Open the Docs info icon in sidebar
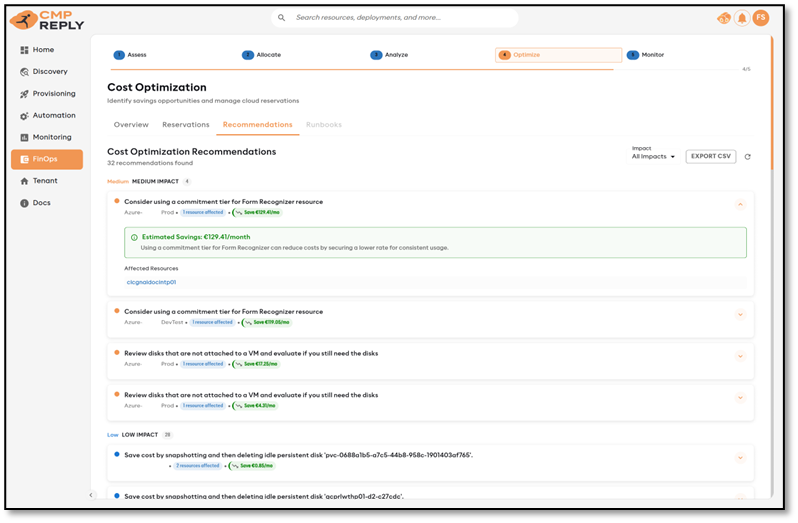 coord(25,203)
